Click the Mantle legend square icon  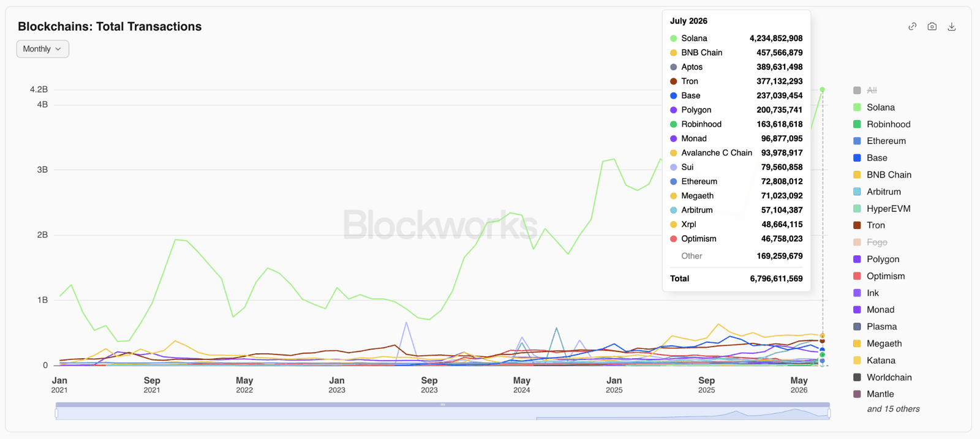pos(857,394)
